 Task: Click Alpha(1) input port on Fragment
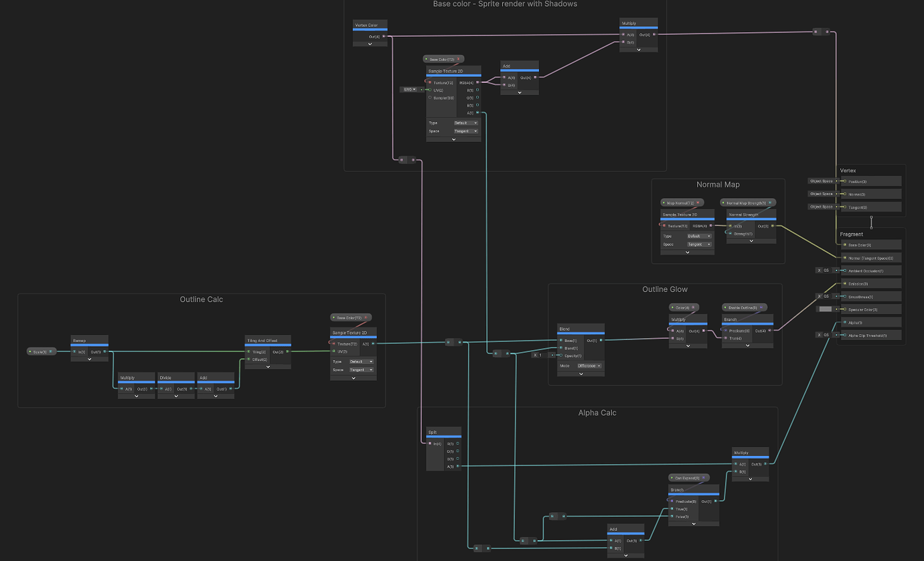click(x=844, y=323)
